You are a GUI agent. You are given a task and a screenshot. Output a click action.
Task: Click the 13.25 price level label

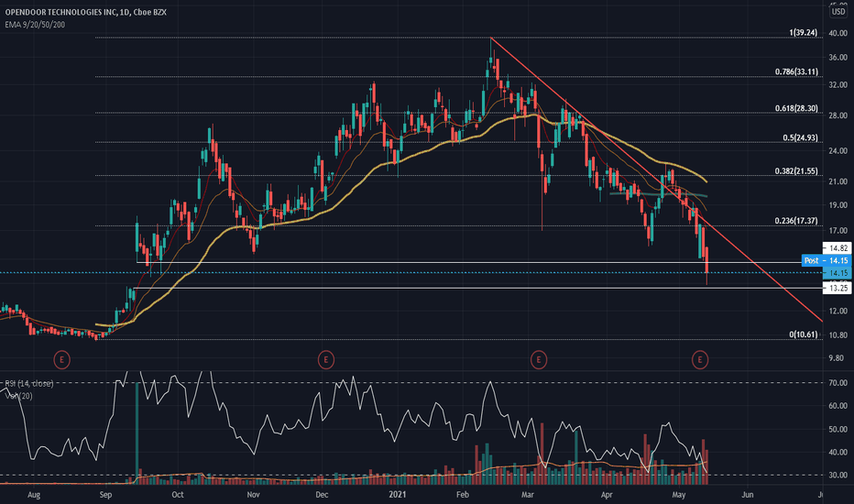(838, 288)
